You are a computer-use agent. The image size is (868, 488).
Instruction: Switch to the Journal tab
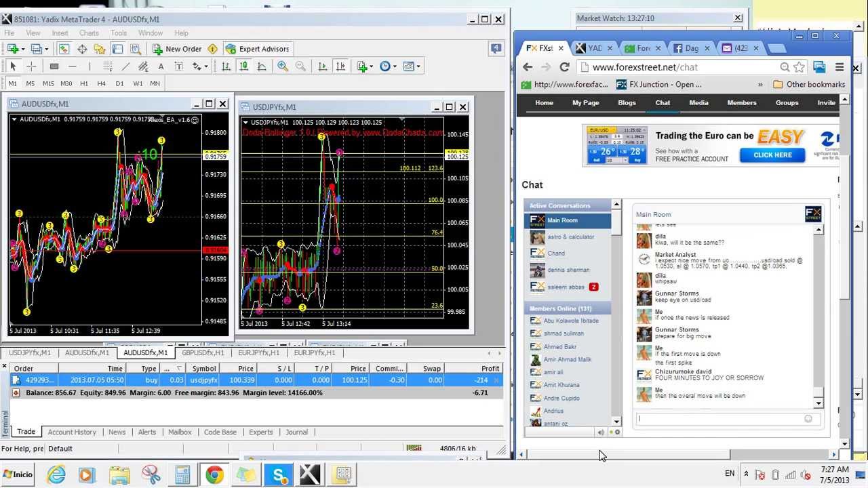click(x=296, y=432)
